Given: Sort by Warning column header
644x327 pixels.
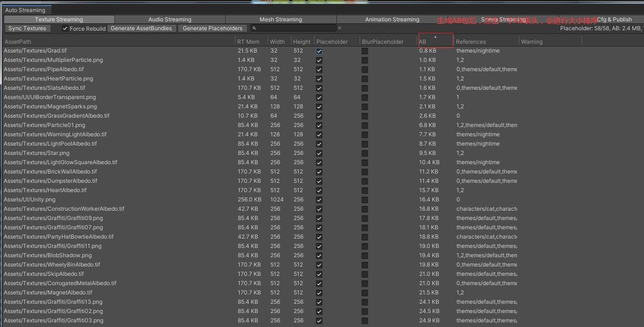Looking at the screenshot, I should (550, 41).
